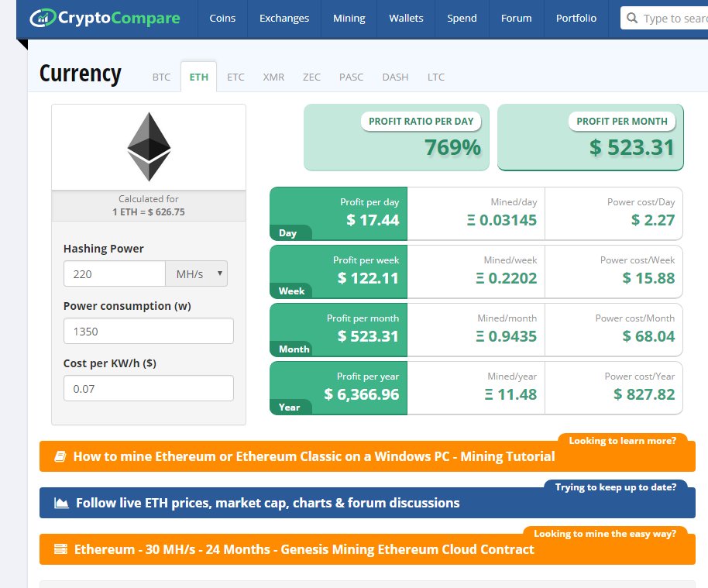Open the Spend menu
The height and width of the screenshot is (588, 708).
pos(462,18)
